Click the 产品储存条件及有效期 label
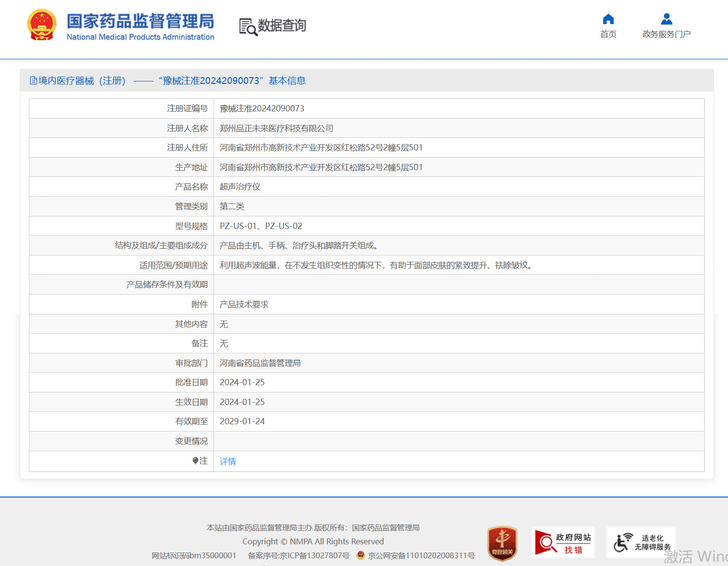 167,284
